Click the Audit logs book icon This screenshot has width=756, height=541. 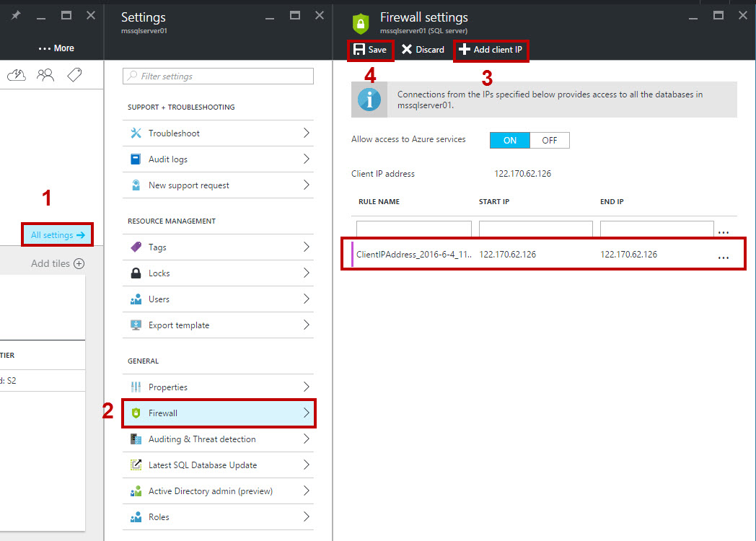[x=136, y=159]
